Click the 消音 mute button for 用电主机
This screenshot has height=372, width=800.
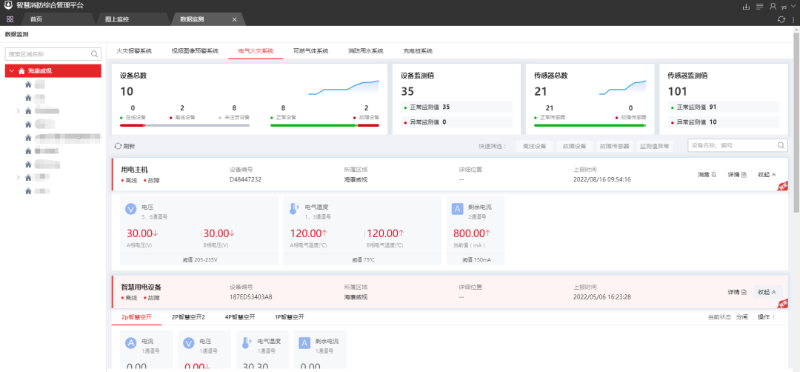(x=707, y=175)
